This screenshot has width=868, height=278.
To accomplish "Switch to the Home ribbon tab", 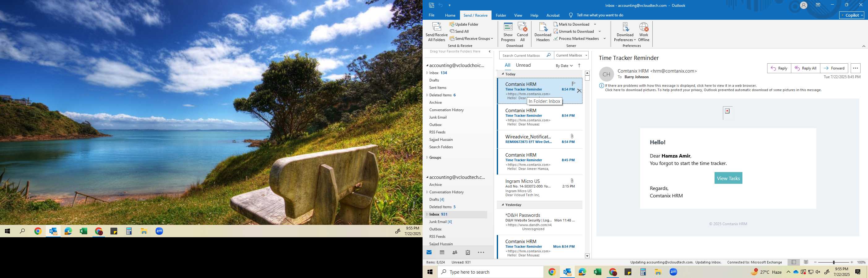I will [x=450, y=15].
